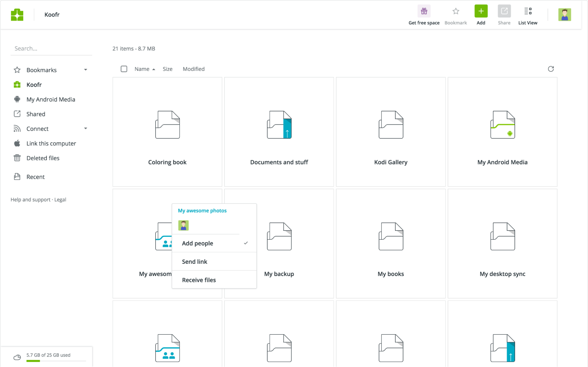The height and width of the screenshot is (367, 588).
Task: Open Documents and stuff folder
Action: coord(279,132)
